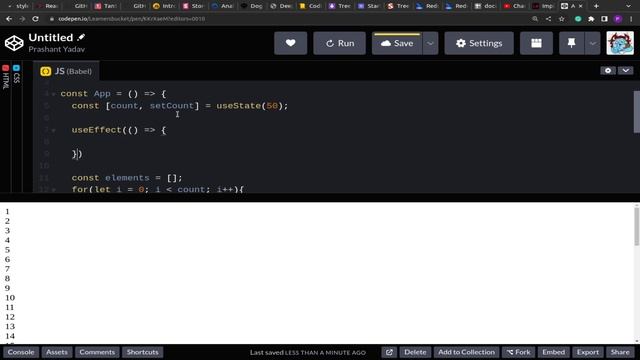Run the pen
Viewport: 640px width, 360px height.
(340, 43)
